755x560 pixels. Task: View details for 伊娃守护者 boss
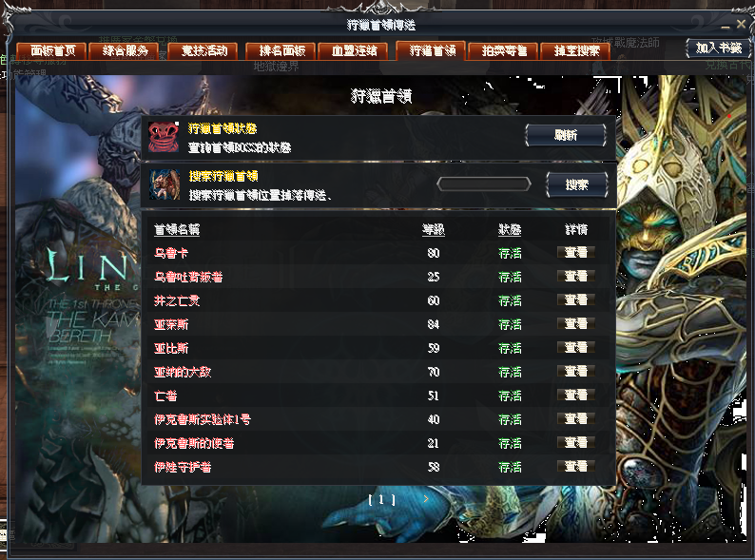[575, 467]
